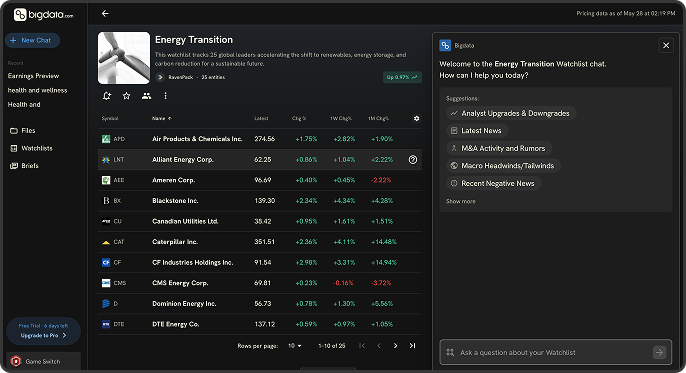Open the 'Health and' recent chat
The image size is (686, 373).
24,105
